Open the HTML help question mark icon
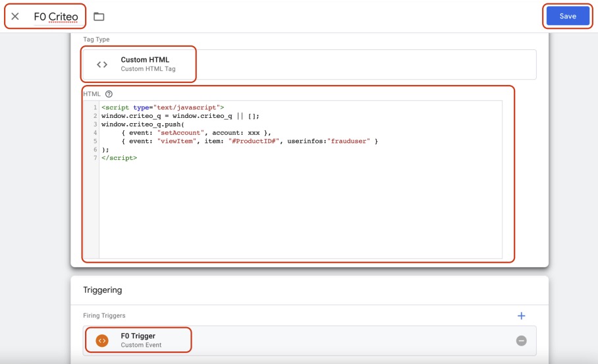Image resolution: width=598 pixels, height=364 pixels. tap(109, 94)
